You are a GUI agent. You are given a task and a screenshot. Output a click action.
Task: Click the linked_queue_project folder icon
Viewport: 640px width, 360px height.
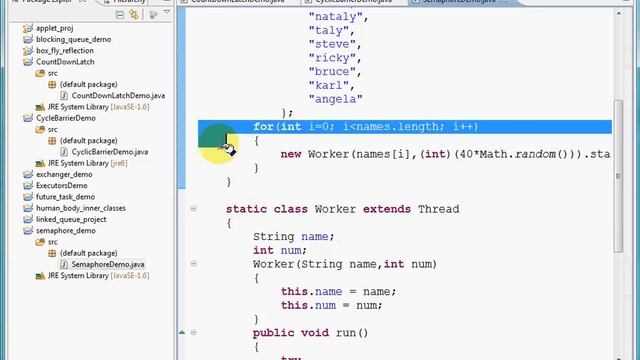pos(28,220)
